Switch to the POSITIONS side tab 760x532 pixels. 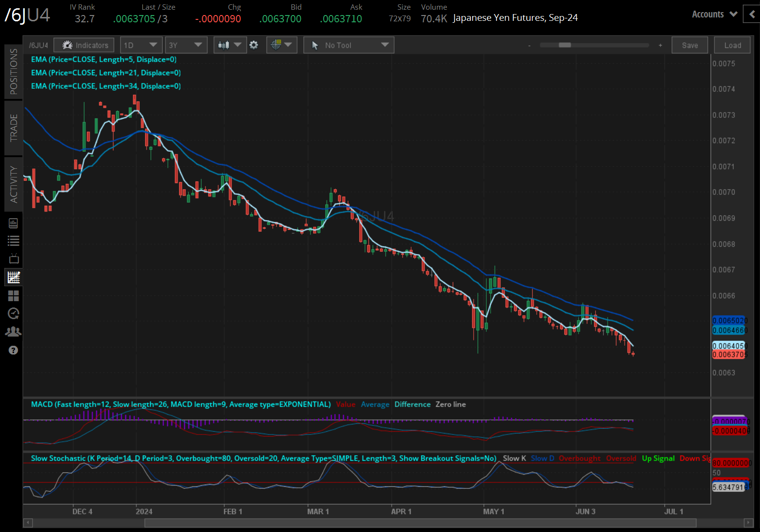tap(14, 71)
